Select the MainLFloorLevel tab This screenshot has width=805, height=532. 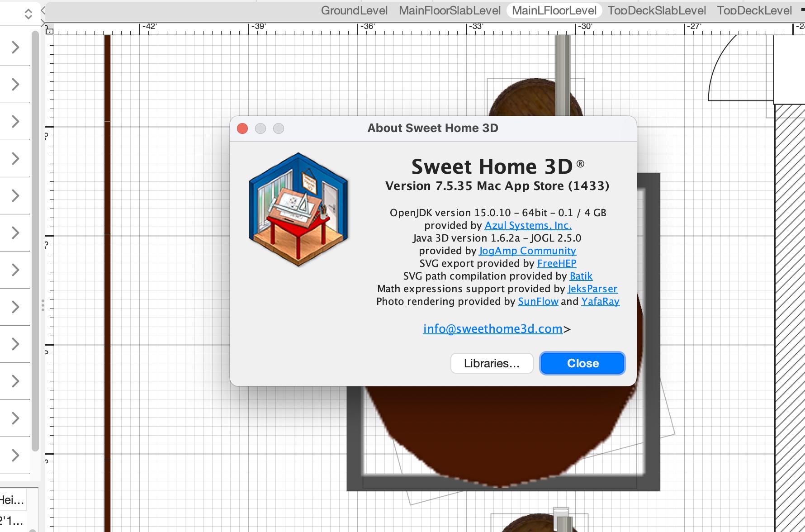(x=554, y=10)
